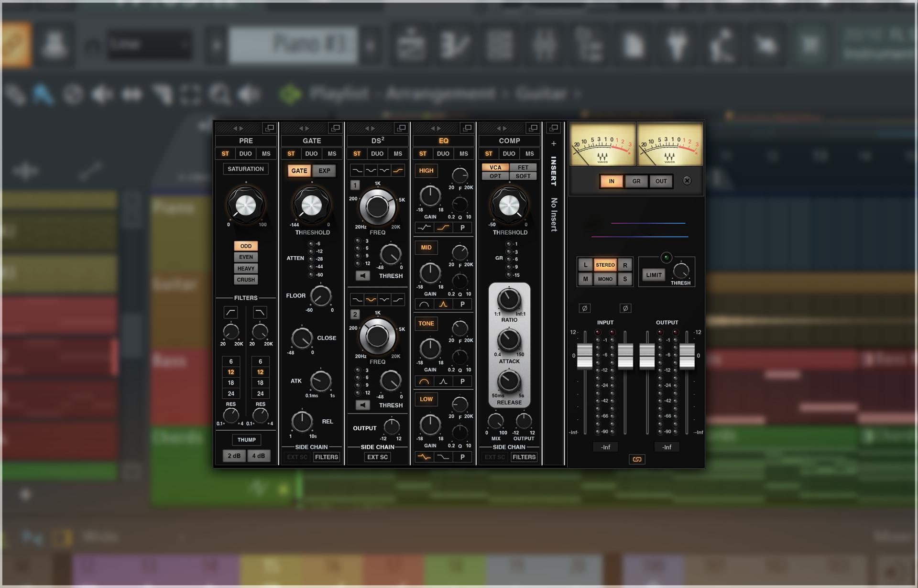Set GATE module to MS mode
Viewport: 918px width, 588px height.
(332, 154)
